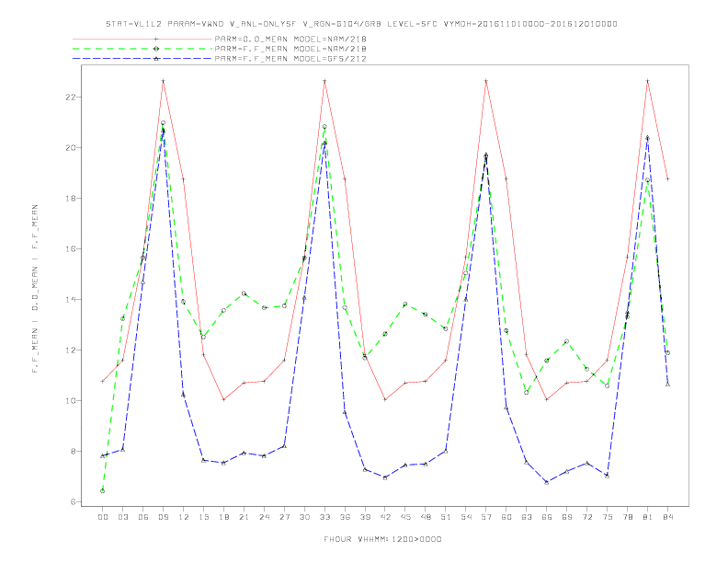
Task: Click x-axis tick label 09
Action: pyautogui.click(x=163, y=517)
